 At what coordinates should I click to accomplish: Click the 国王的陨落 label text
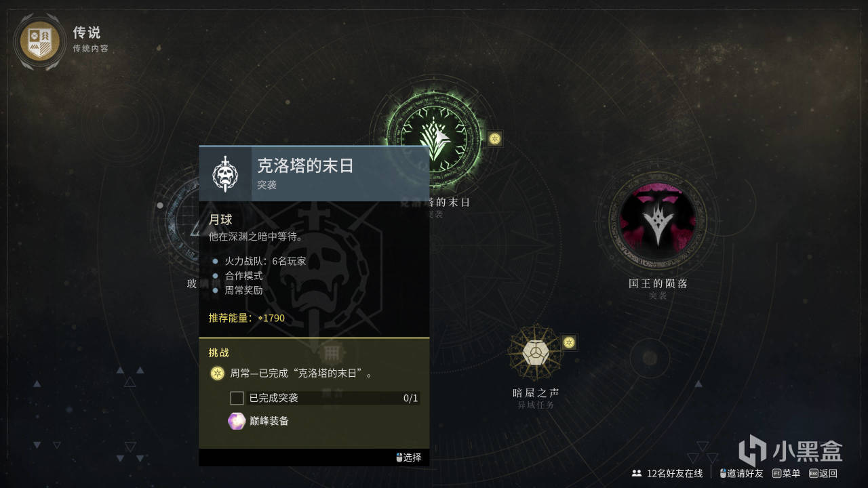tap(658, 283)
